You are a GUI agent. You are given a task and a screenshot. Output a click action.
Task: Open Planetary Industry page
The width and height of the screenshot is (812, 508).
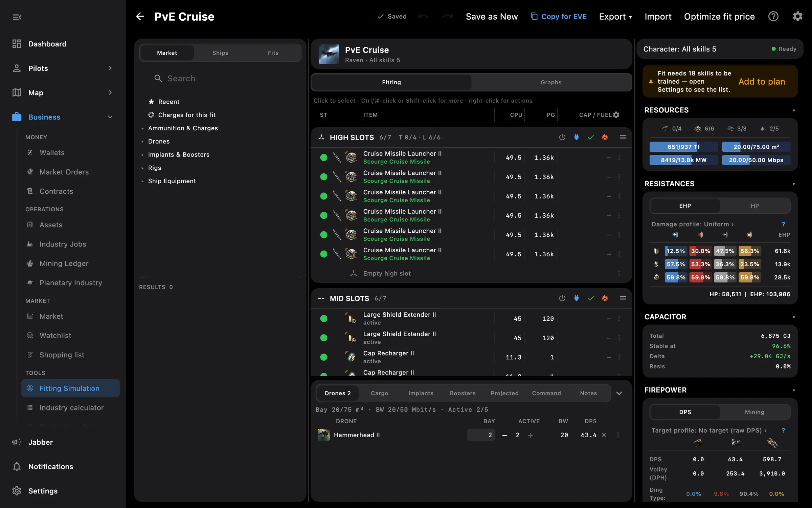[70, 282]
